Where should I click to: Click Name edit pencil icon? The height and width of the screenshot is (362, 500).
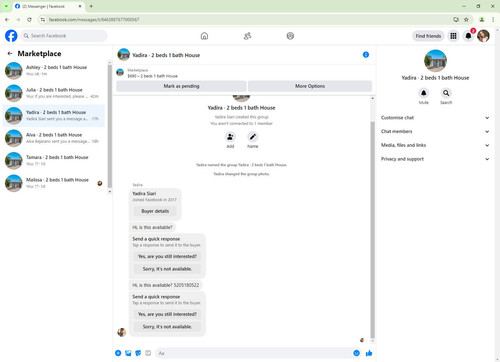[253, 137]
